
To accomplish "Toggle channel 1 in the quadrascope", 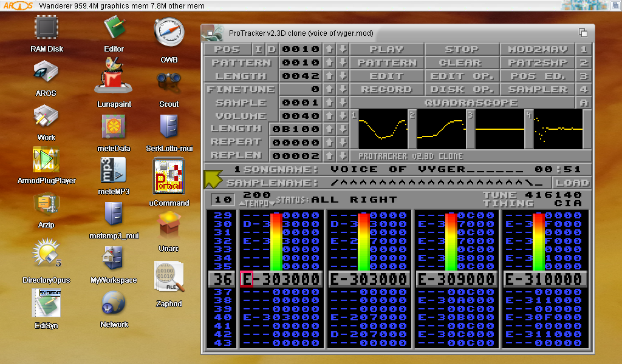I will 383,129.
